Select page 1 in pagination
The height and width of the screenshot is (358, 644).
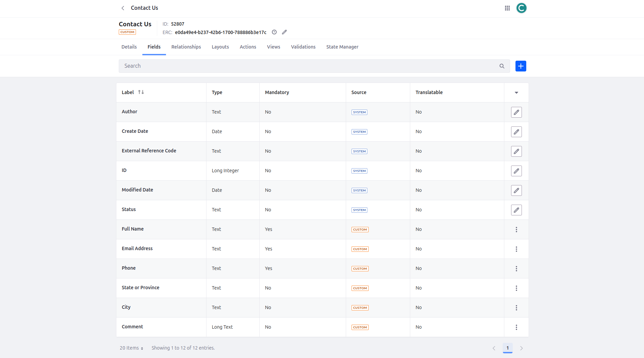pos(507,348)
